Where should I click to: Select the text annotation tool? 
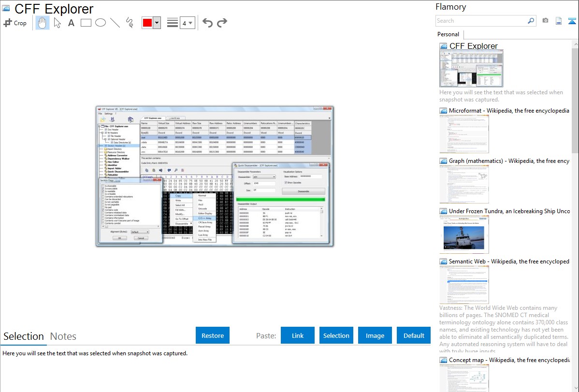pos(71,23)
